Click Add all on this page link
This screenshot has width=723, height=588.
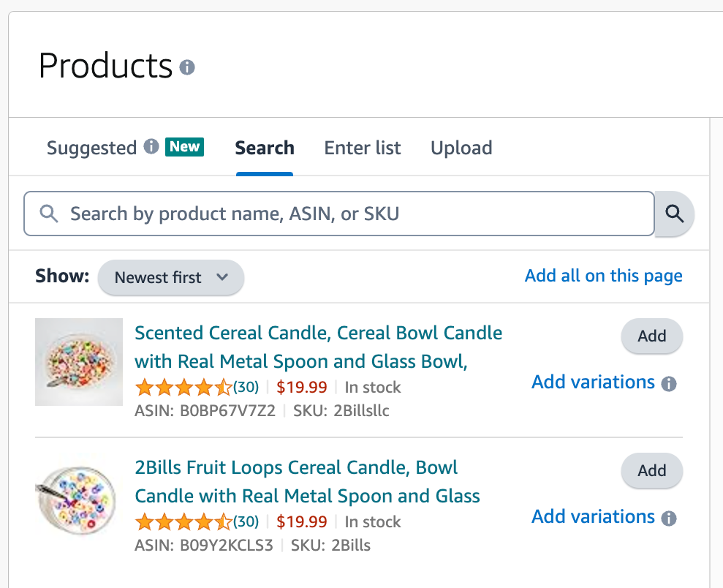coord(603,276)
